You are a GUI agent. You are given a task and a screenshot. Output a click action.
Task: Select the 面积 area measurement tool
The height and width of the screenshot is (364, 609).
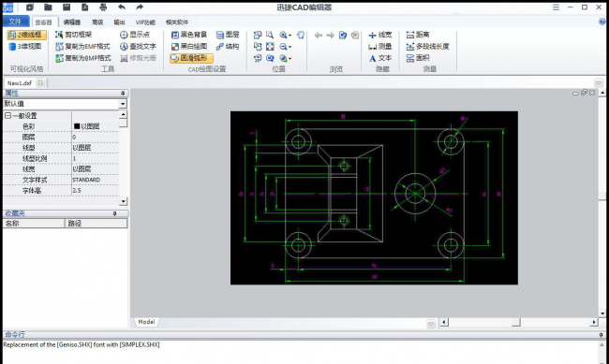click(x=418, y=58)
